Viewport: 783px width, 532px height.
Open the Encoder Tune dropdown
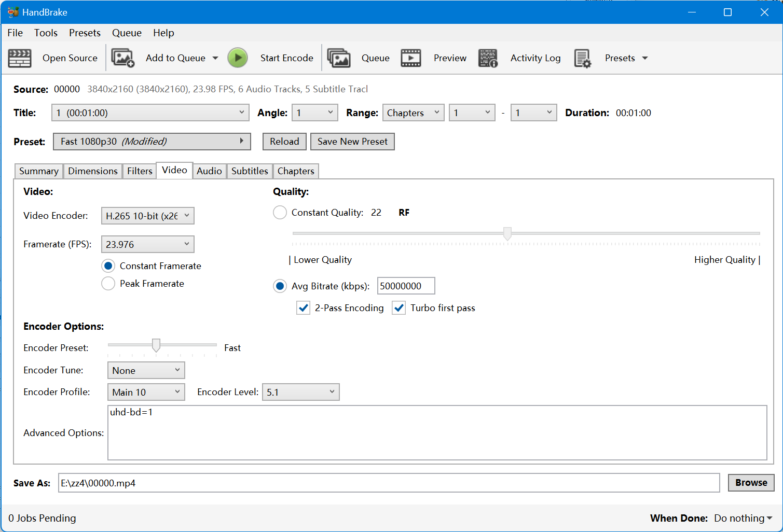pos(146,370)
